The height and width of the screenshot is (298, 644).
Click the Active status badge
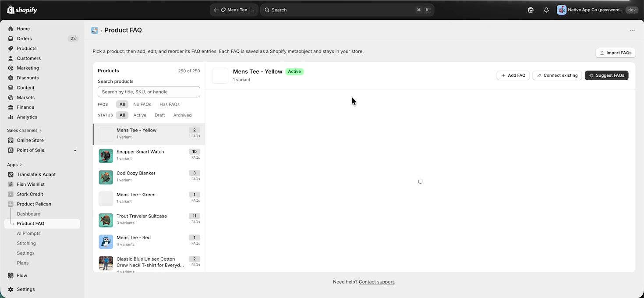(x=294, y=71)
